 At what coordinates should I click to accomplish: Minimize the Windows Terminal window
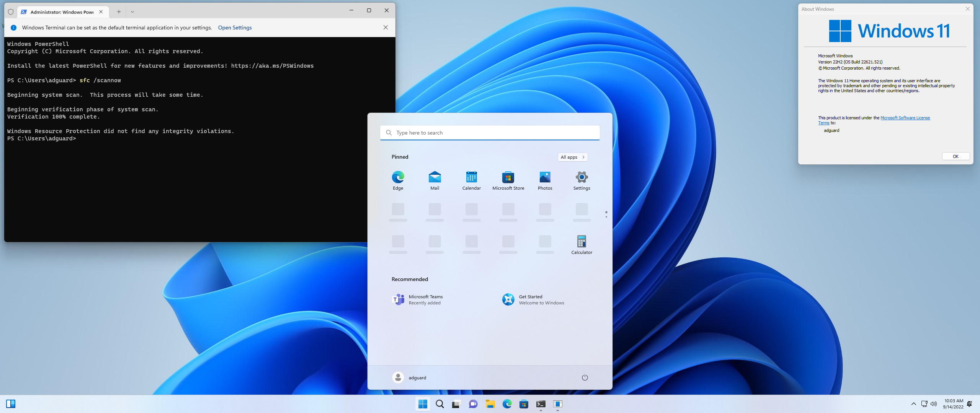point(351,10)
